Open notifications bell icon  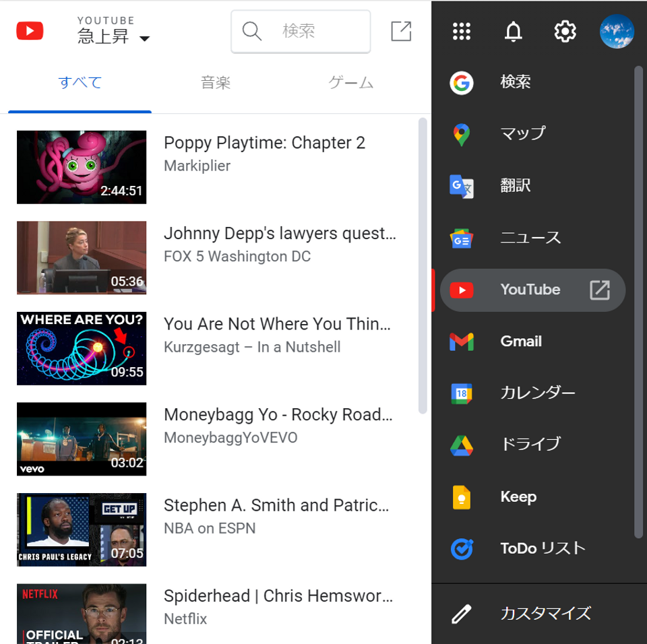coord(514,32)
